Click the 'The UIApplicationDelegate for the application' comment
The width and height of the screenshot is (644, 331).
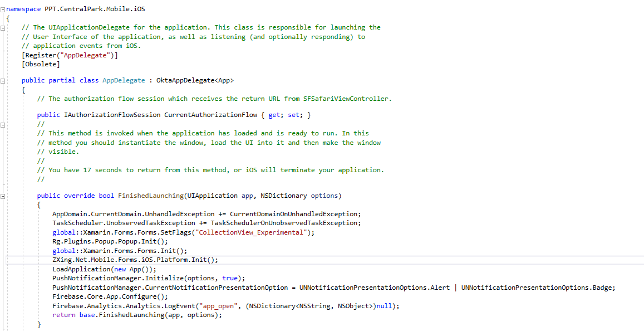(201, 27)
